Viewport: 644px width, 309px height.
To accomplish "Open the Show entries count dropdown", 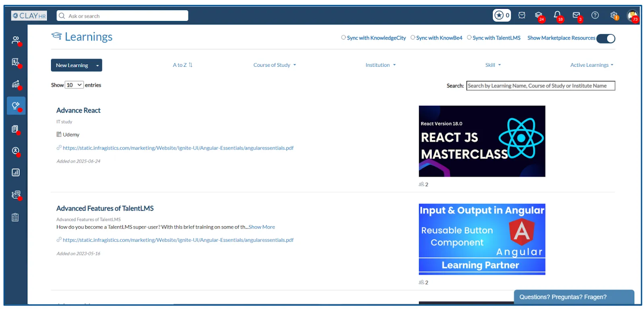I will pyautogui.click(x=74, y=85).
